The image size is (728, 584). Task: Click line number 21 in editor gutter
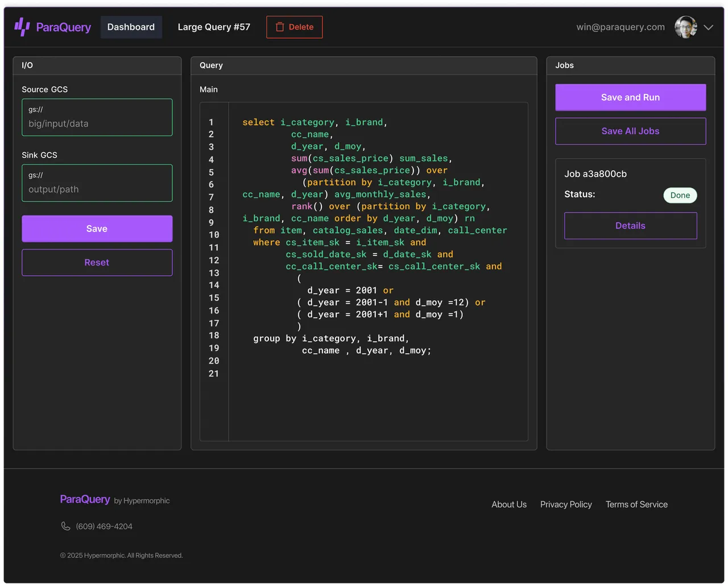point(213,374)
